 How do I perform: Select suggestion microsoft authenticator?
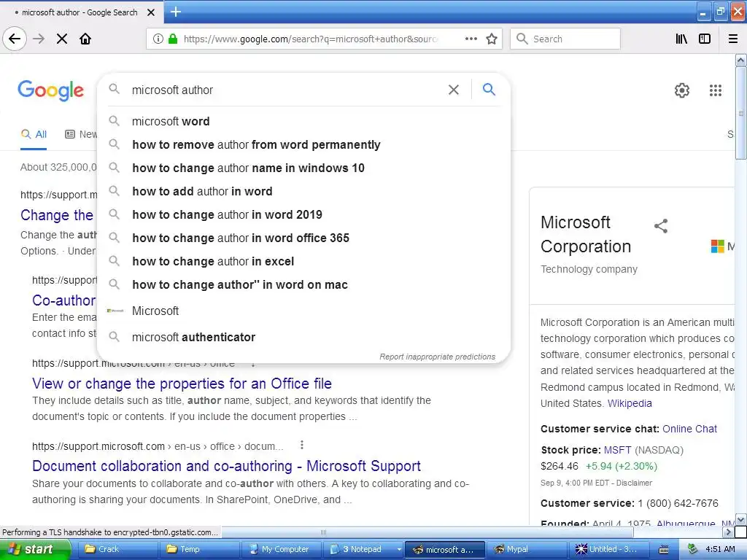303,337
